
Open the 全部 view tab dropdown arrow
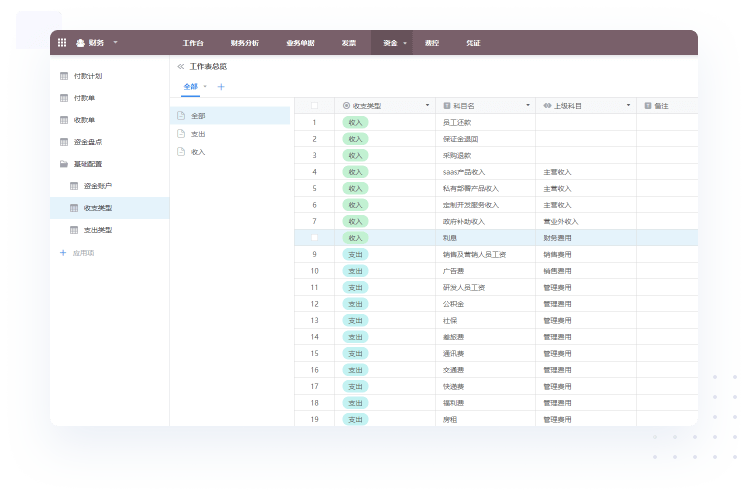[x=205, y=86]
